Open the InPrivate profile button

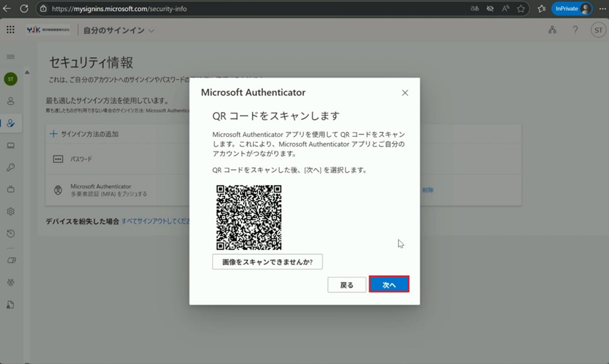click(x=572, y=9)
